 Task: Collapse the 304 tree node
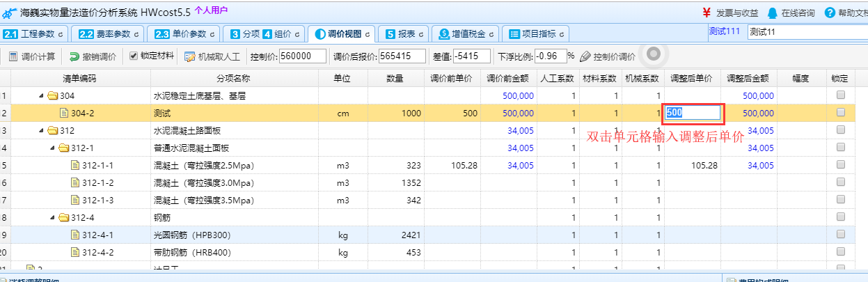[40, 95]
